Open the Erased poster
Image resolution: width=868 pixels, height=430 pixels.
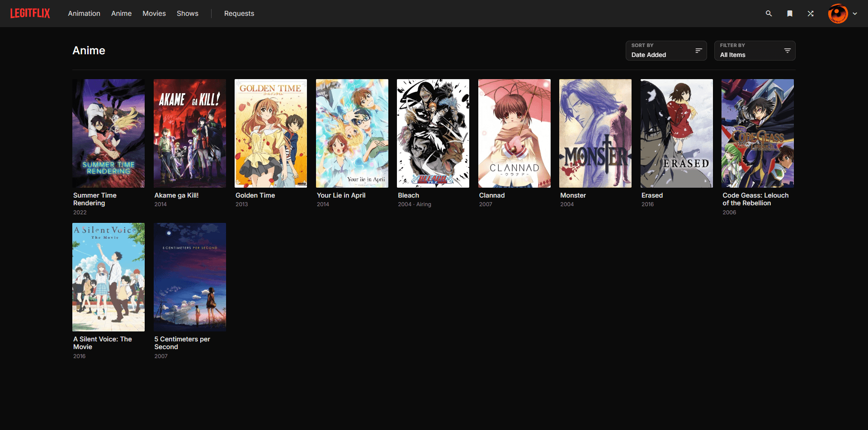point(677,133)
